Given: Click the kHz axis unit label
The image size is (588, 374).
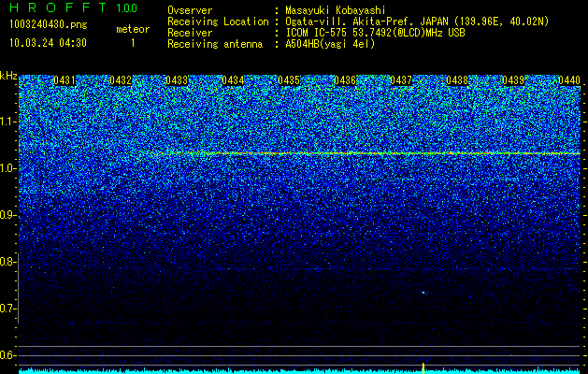Looking at the screenshot, I should (8, 76).
